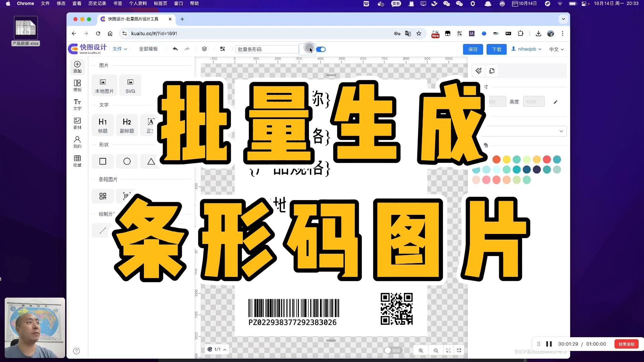Open the 文件 (File) menu
This screenshot has width=644, height=362.
(119, 49)
